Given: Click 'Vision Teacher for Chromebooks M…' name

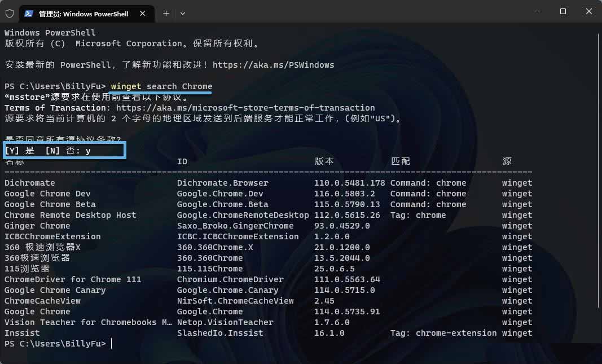Looking at the screenshot, I should [x=89, y=323].
